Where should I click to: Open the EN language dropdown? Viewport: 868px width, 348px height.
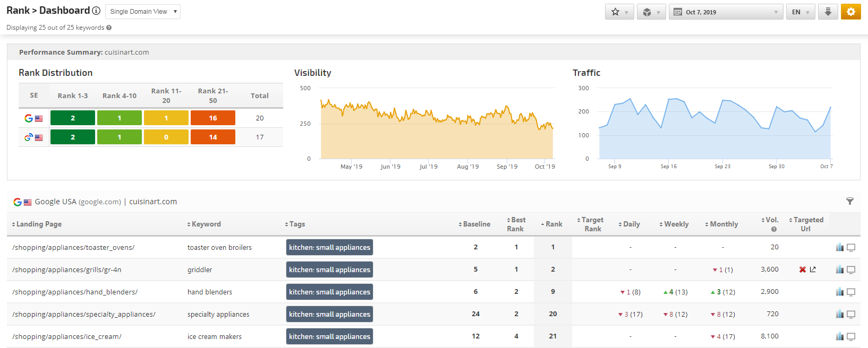pos(800,12)
